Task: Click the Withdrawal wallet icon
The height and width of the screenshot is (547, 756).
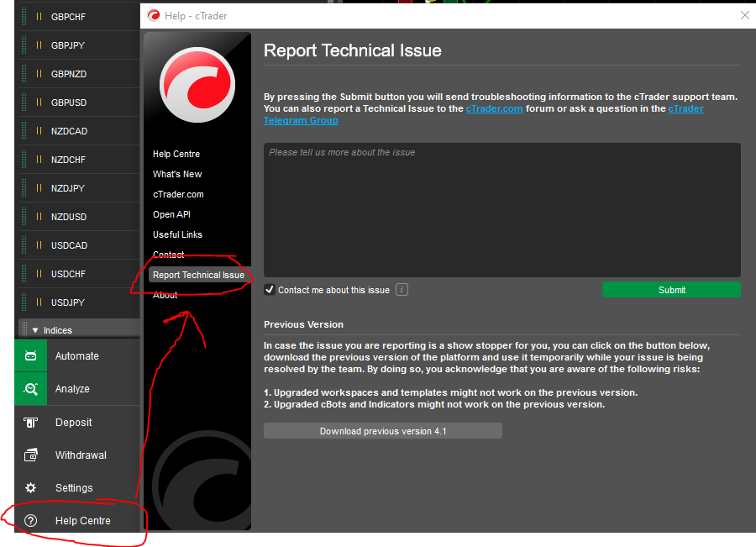Action: pyautogui.click(x=31, y=455)
